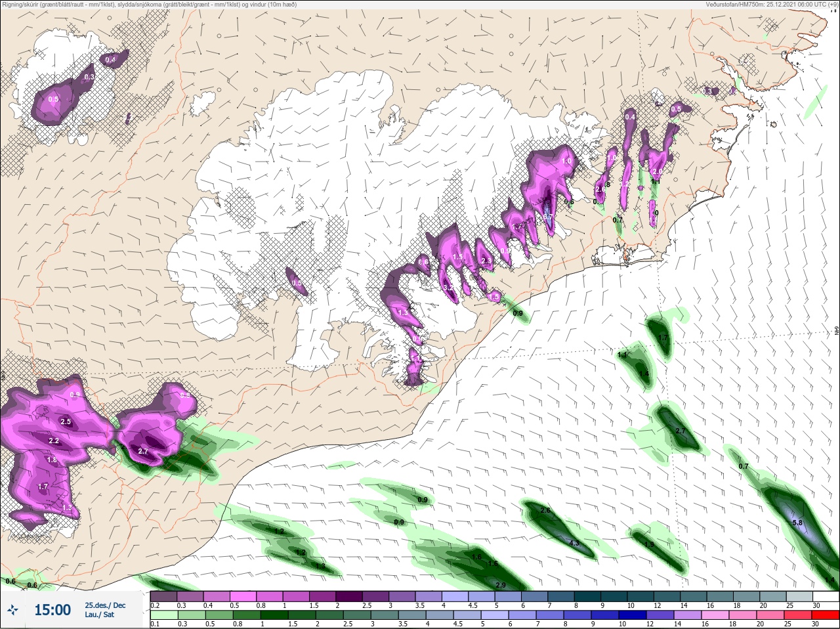Pick the white snow swatch right of 30
The width and height of the screenshot is (840, 629).
[826, 596]
